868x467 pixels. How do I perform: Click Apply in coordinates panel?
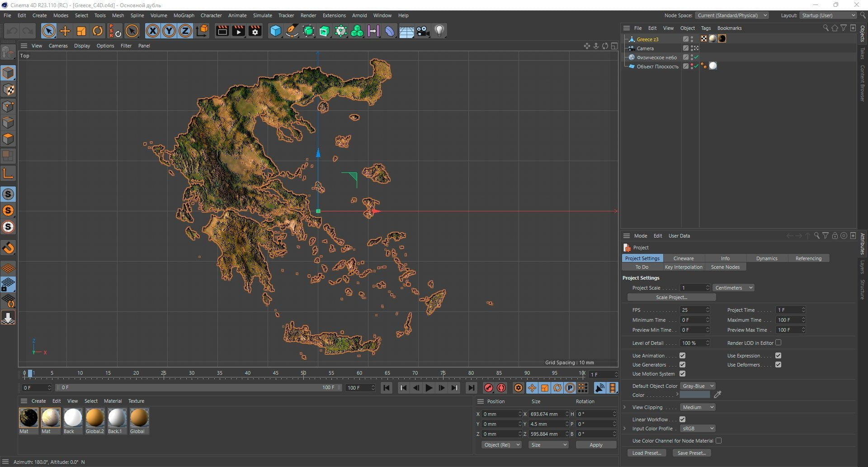596,445
